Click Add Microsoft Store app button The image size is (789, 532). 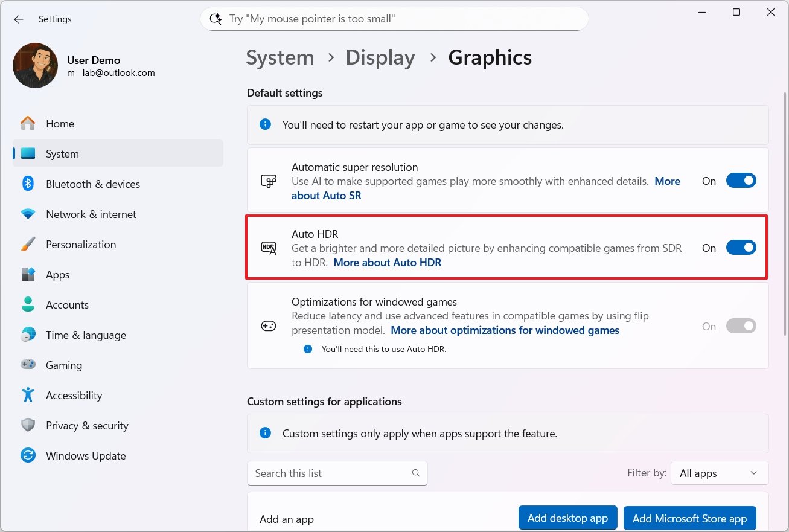click(689, 518)
